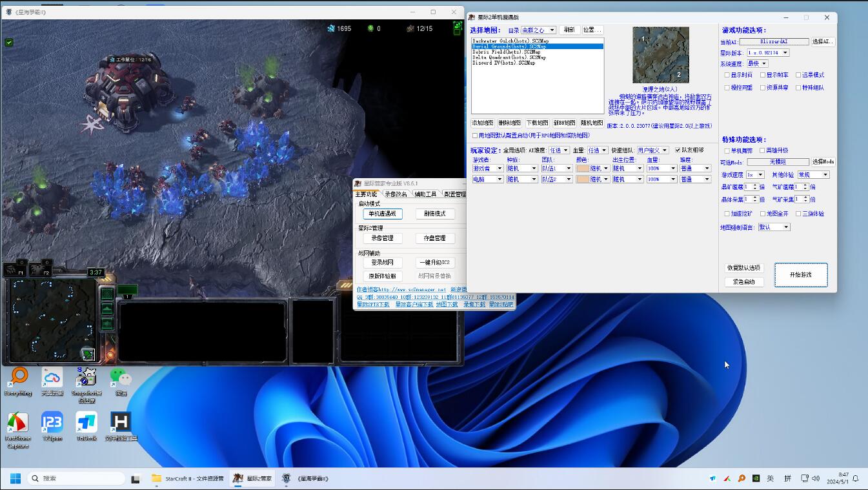This screenshot has width=868, height=490.
Task: Open the 电脑 player type dropdown
Action: tap(488, 179)
